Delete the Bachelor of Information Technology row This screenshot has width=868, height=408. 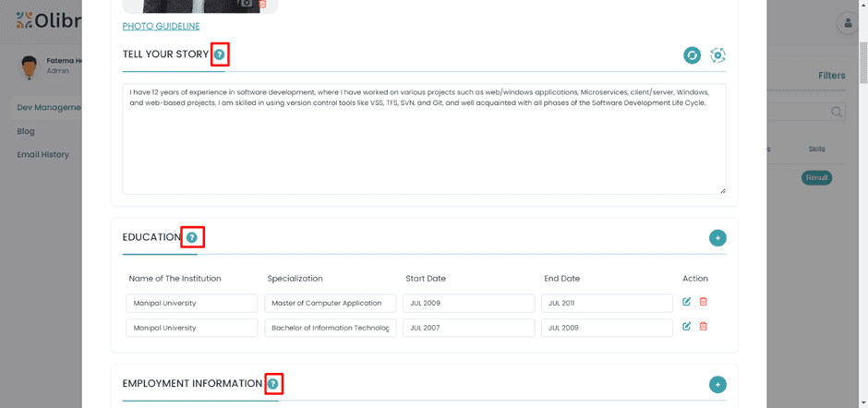[703, 327]
